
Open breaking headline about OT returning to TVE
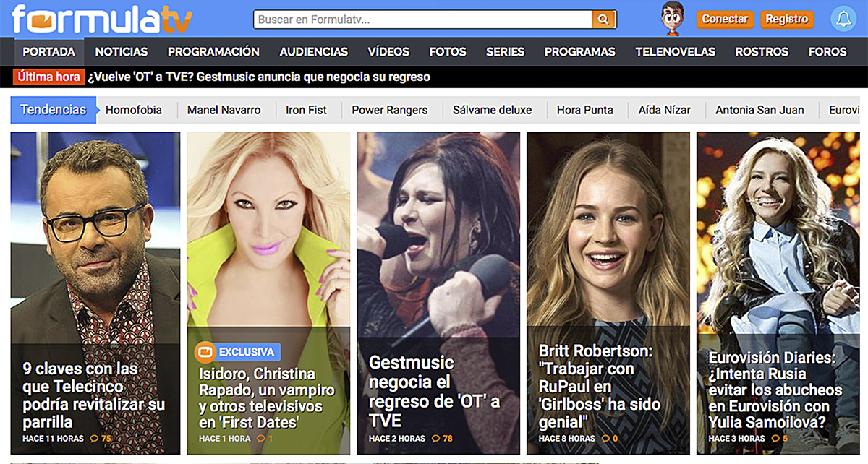(259, 77)
